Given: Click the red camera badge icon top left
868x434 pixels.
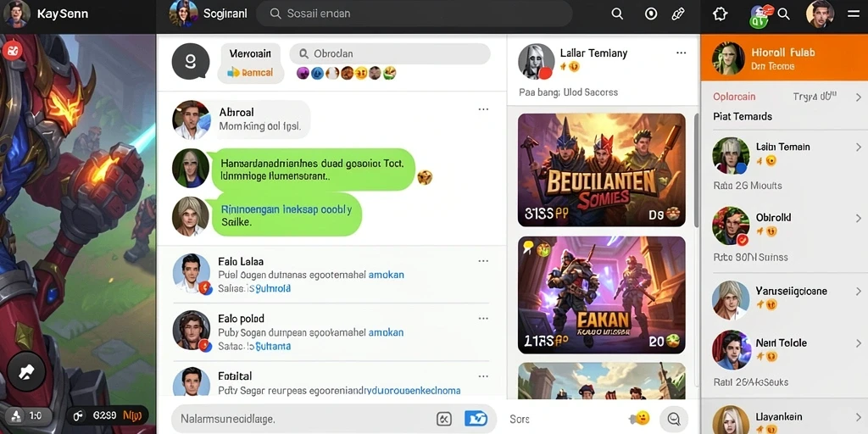Looking at the screenshot, I should 12,51.
